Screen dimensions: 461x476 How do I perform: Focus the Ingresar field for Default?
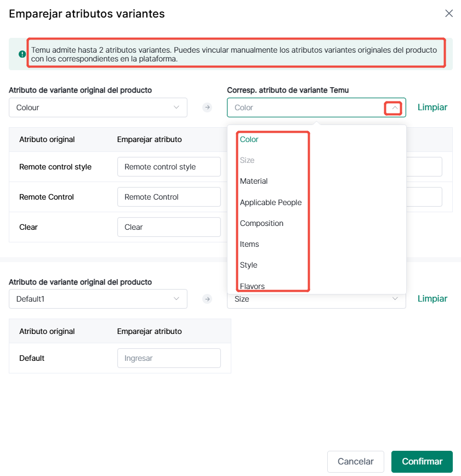point(169,358)
